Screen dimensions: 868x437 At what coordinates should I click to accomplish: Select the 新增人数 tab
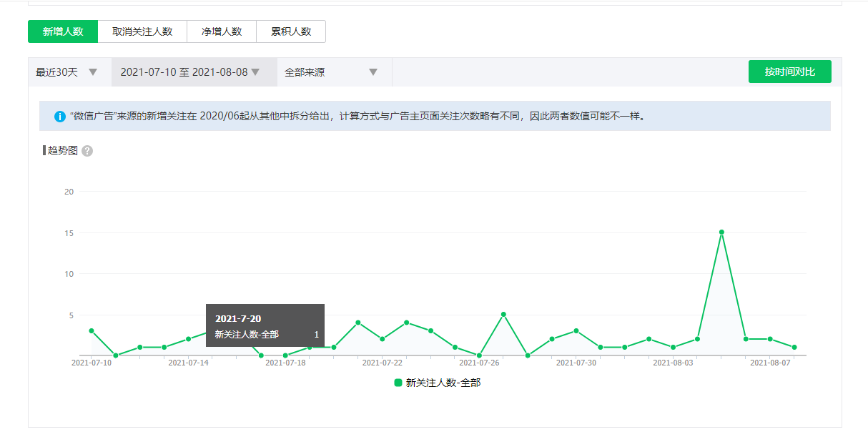pos(63,31)
